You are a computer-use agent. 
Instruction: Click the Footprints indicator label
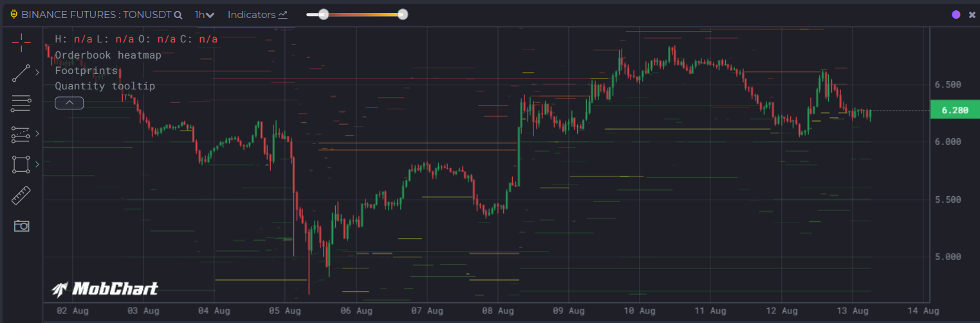[86, 71]
